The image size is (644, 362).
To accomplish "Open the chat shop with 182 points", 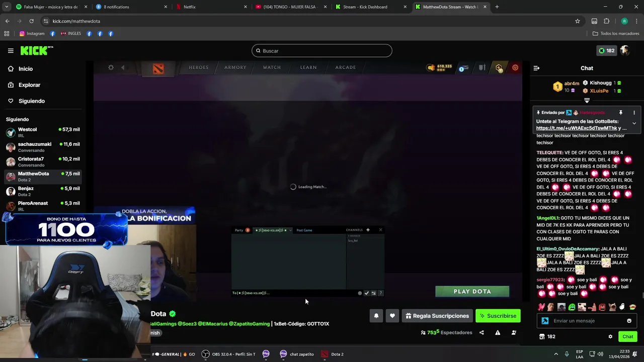I will click(x=547, y=336).
